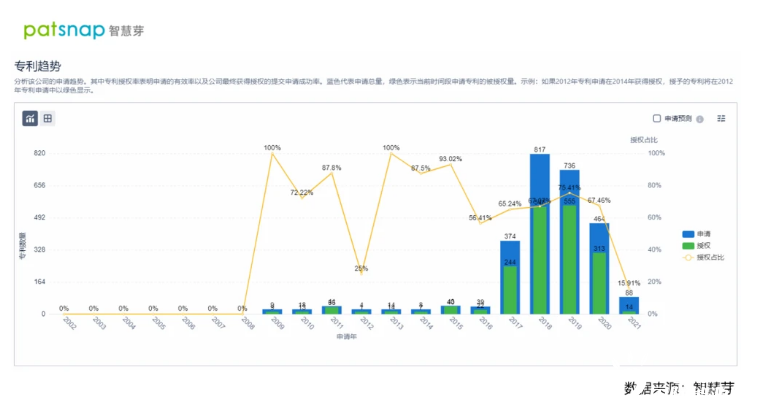Click the 2019 bar labeled 736
This screenshot has height=413, width=758.
click(570, 185)
